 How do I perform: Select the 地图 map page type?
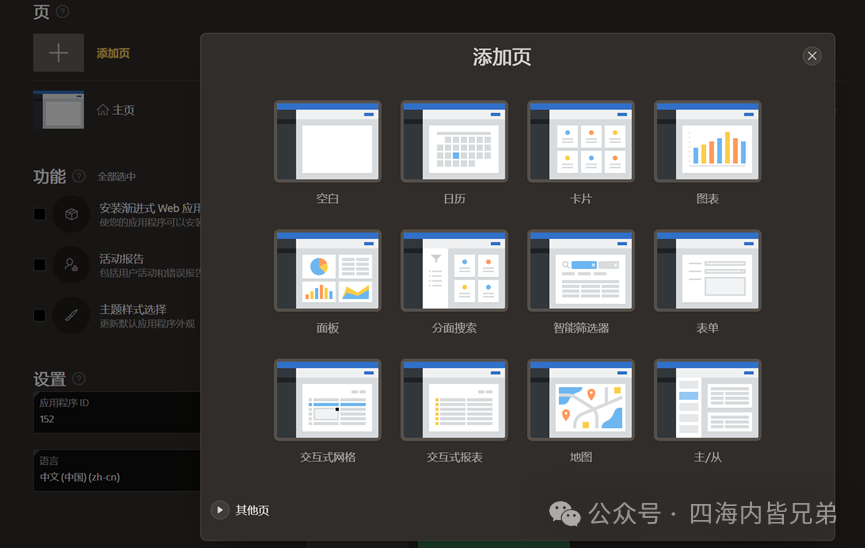point(581,400)
